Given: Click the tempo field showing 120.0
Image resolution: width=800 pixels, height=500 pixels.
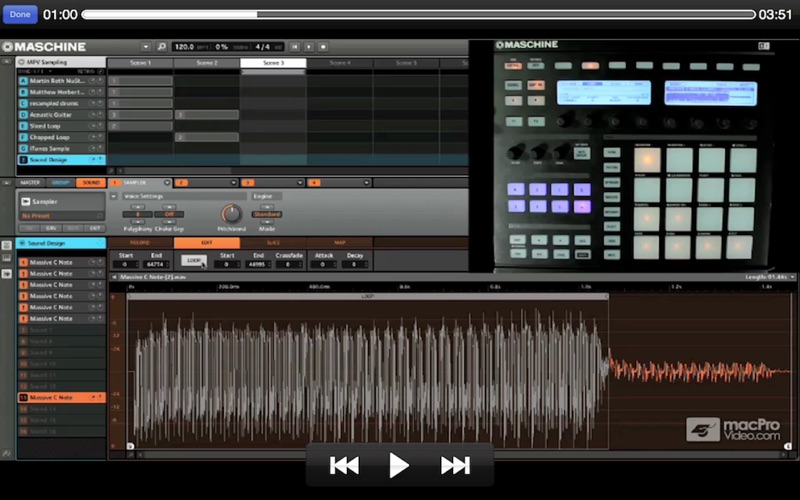Looking at the screenshot, I should [x=184, y=47].
